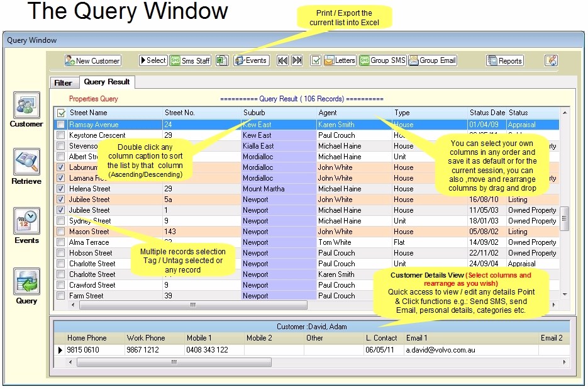Click the checkbox toolbar icon near Letters
Viewport: 588px width, 389px height.
[x=316, y=60]
